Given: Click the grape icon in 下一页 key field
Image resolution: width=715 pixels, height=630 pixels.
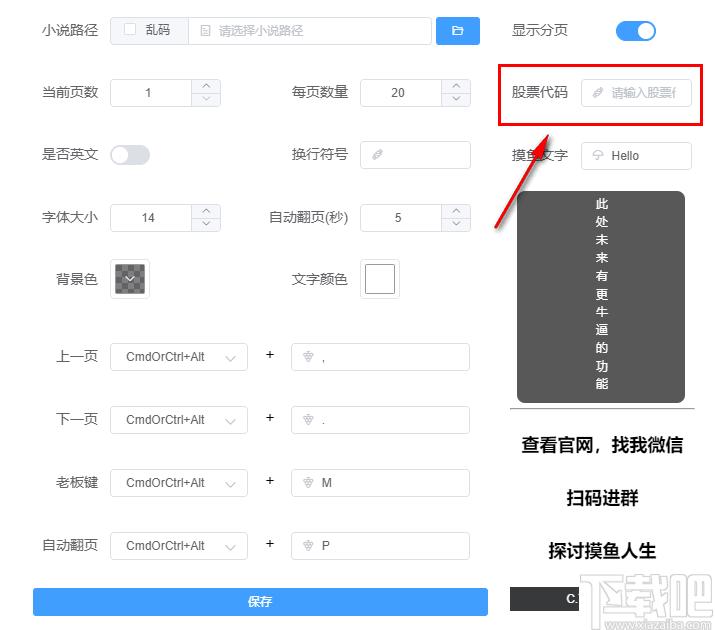Looking at the screenshot, I should click(x=308, y=419).
